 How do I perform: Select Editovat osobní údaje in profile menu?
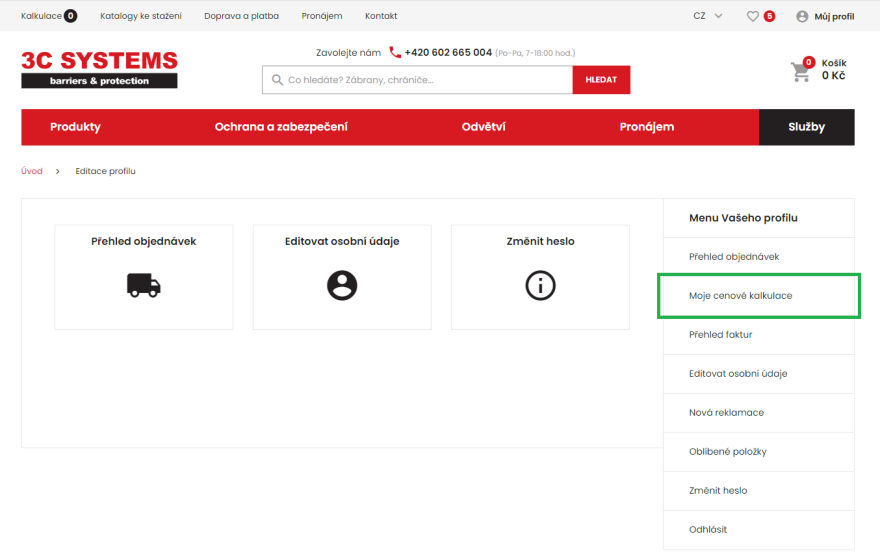(759, 374)
